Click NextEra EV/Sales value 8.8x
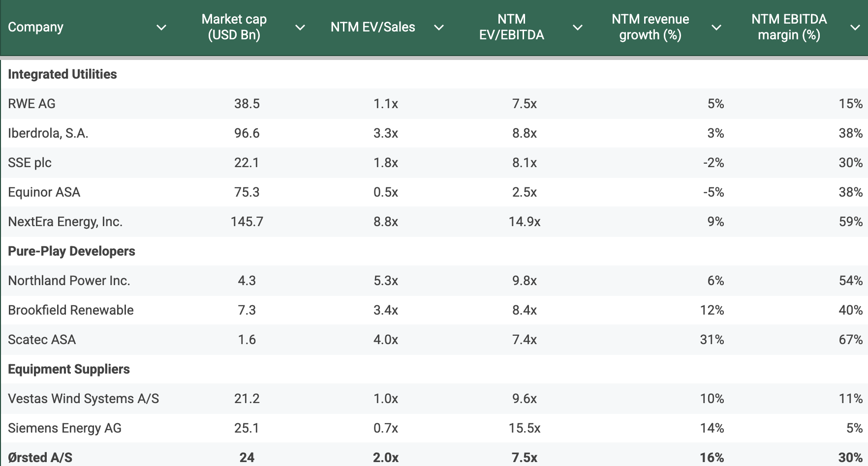 pyautogui.click(x=386, y=222)
